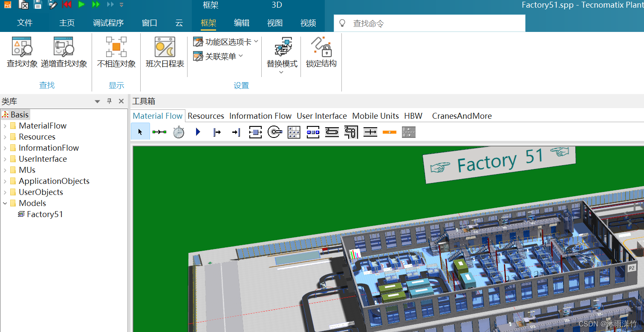The height and width of the screenshot is (332, 644).
Task: Open the EventController clock tool
Action: point(178,132)
